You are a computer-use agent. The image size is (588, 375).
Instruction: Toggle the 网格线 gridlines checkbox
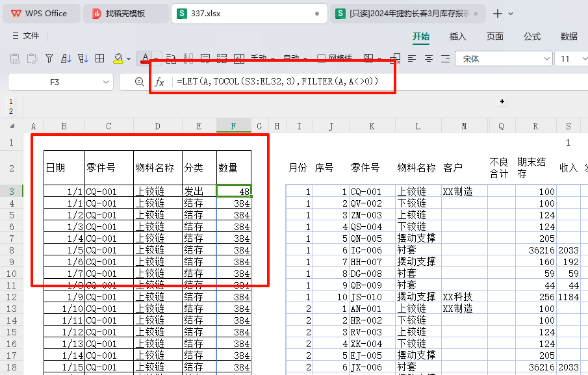pos(322,58)
